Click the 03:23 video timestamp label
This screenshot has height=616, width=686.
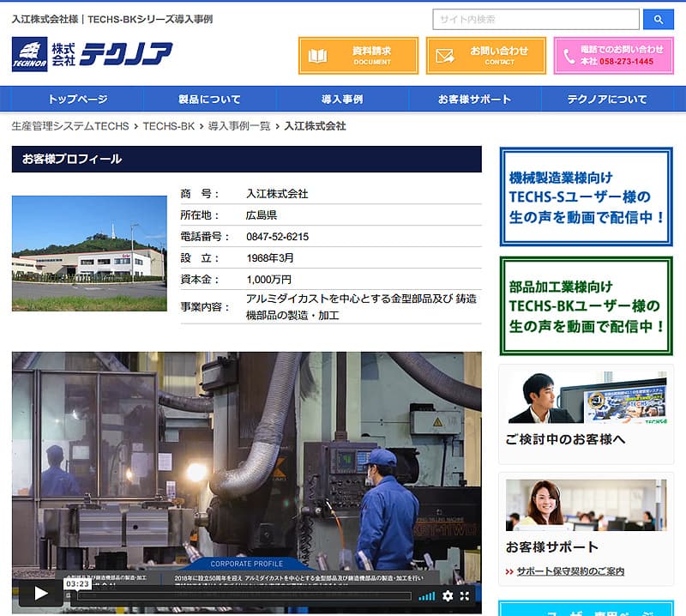(77, 583)
